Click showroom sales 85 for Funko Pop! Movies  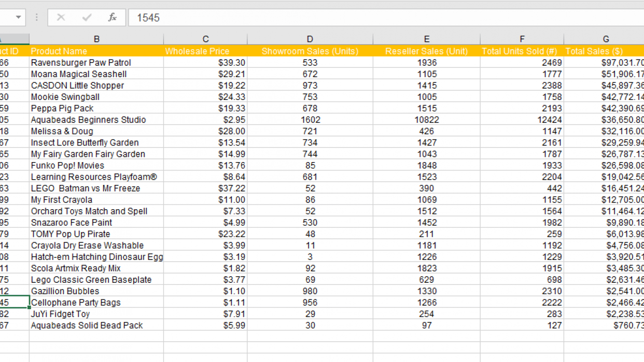tap(310, 165)
